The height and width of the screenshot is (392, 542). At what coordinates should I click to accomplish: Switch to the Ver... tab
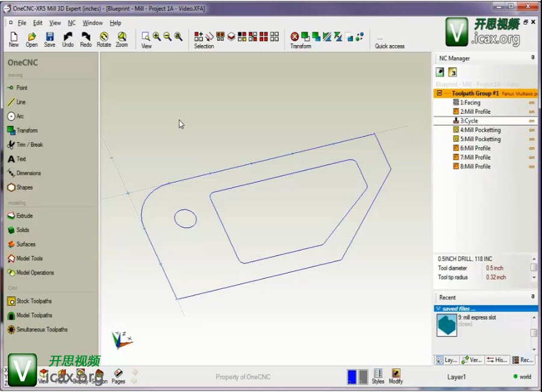point(472,360)
